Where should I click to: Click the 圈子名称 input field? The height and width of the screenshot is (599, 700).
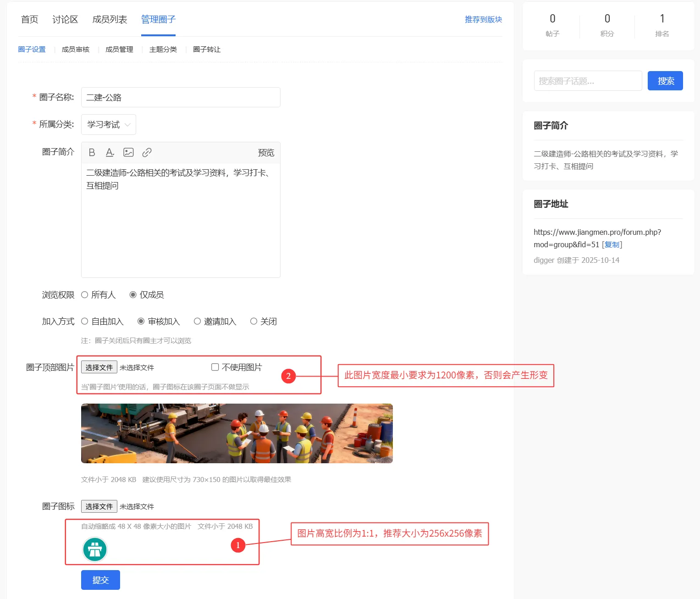pyautogui.click(x=181, y=97)
